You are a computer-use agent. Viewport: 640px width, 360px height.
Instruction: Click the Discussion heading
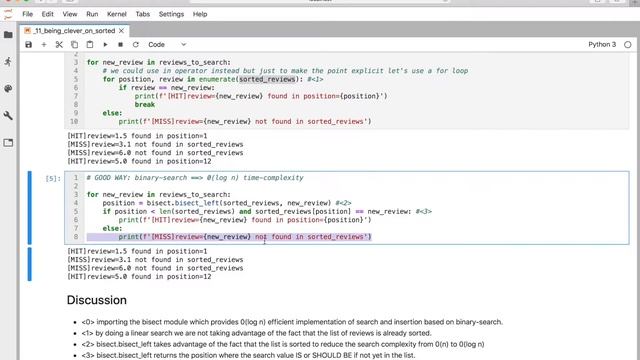(x=97, y=300)
